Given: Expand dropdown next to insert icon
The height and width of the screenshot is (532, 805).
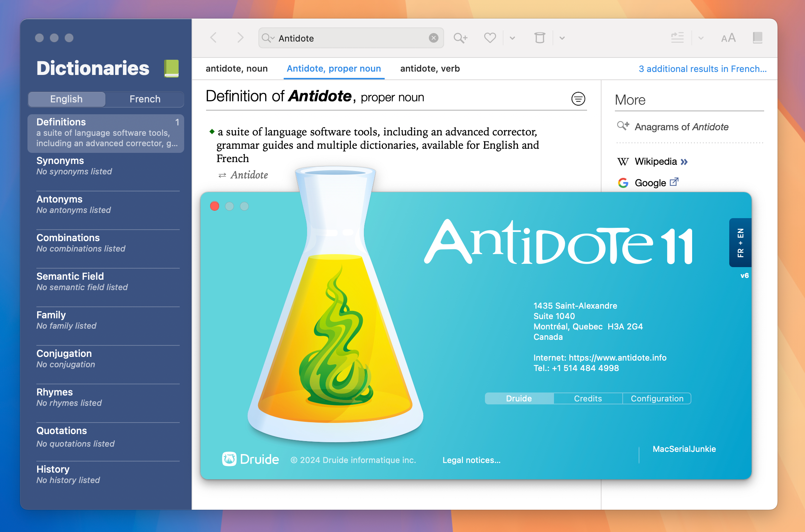Looking at the screenshot, I should click(x=701, y=38).
